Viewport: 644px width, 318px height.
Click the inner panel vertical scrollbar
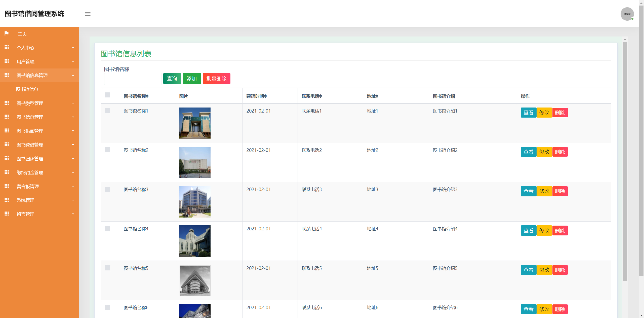point(625,161)
